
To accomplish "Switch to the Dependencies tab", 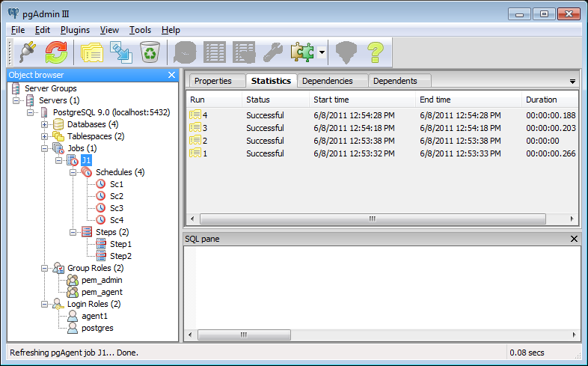I will pos(328,81).
